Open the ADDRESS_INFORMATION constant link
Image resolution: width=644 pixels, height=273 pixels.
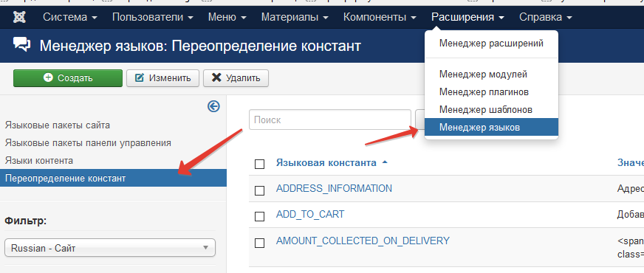click(334, 188)
